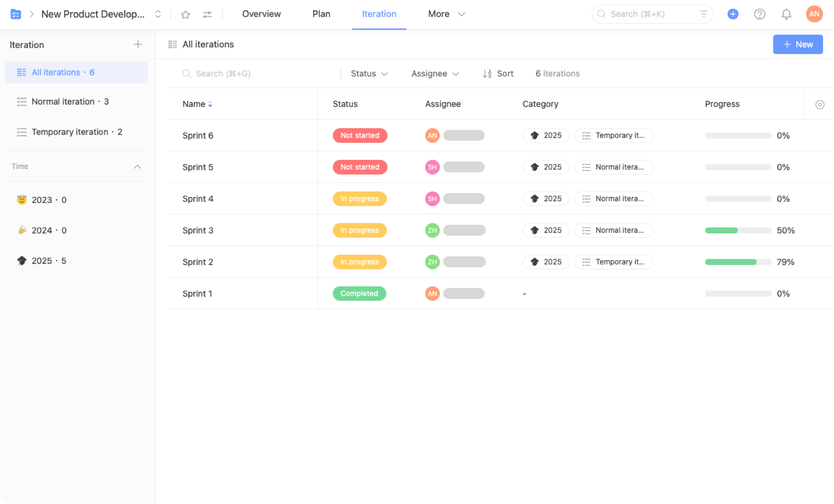Click Sprint 2 progress bar

738,262
